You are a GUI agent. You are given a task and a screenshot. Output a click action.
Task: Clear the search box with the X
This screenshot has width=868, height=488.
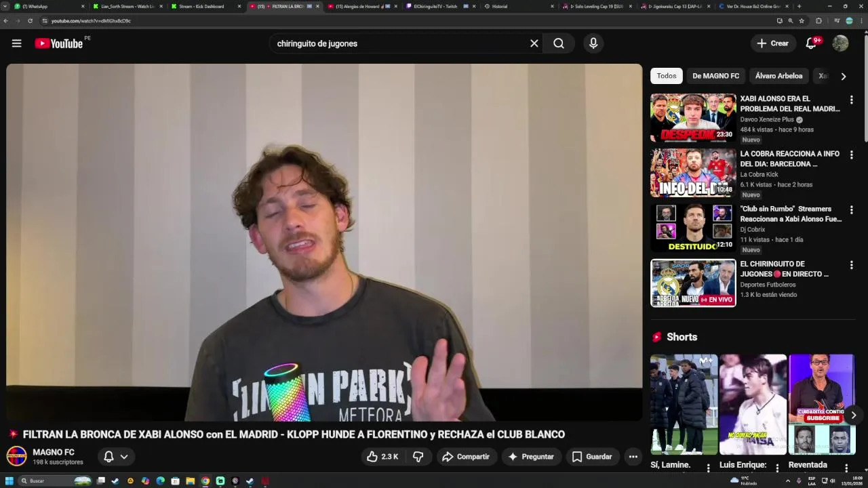pyautogui.click(x=534, y=43)
